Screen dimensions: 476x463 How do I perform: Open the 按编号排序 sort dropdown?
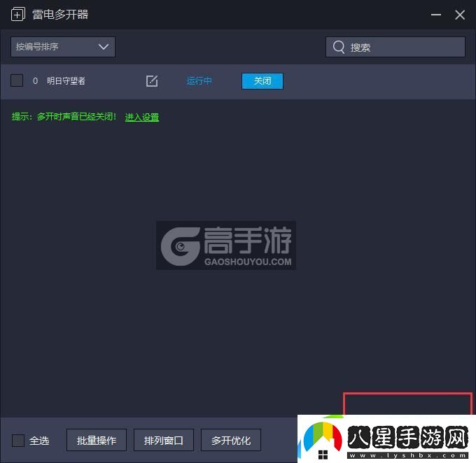point(63,47)
